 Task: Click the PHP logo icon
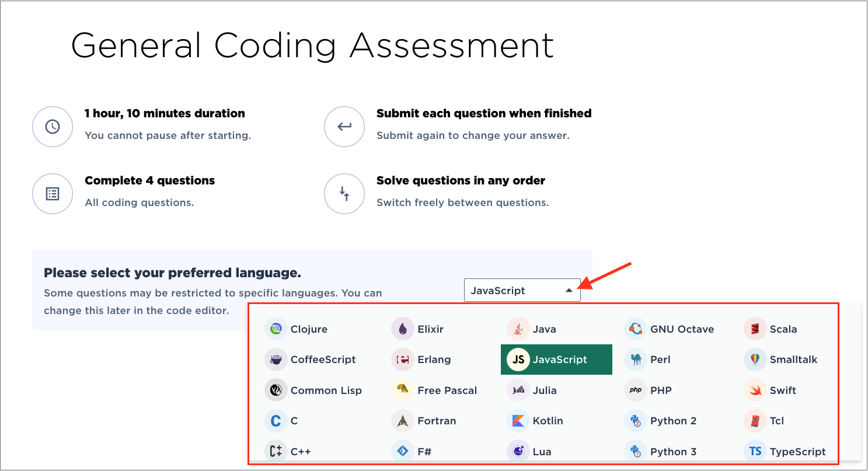(x=635, y=390)
